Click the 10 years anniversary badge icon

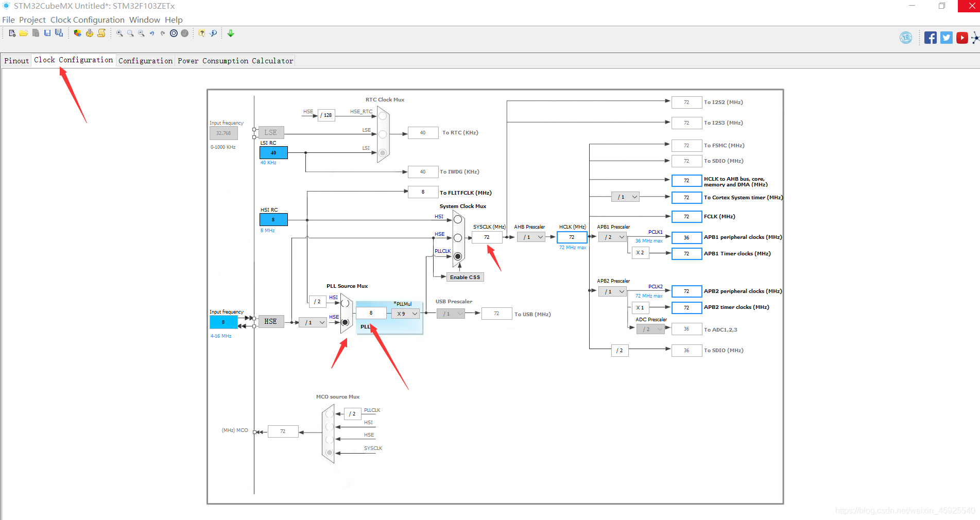[906, 38]
